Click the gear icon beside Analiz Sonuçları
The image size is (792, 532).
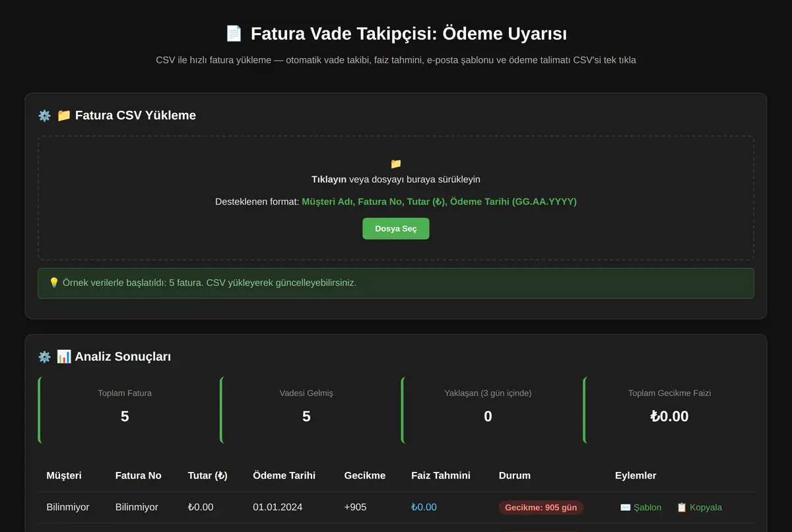coord(44,357)
